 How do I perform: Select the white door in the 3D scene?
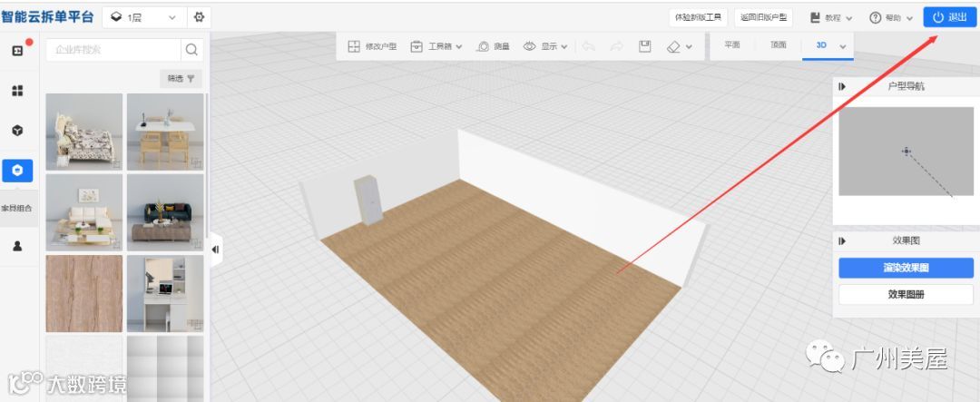tap(368, 200)
